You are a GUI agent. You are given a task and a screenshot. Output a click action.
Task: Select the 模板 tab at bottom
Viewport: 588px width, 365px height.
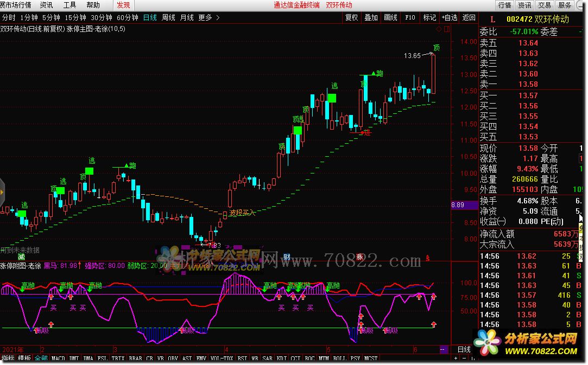click(24, 358)
